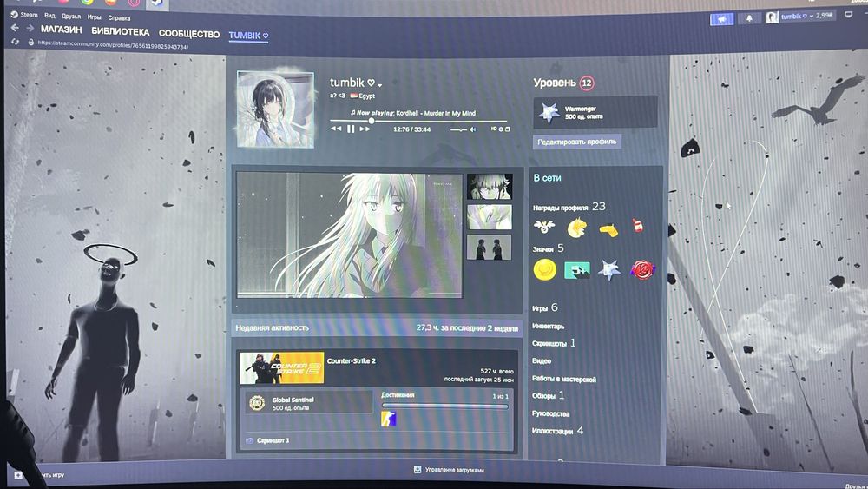Open the star-shaped badge in badges row
The height and width of the screenshot is (489, 868).
click(609, 270)
